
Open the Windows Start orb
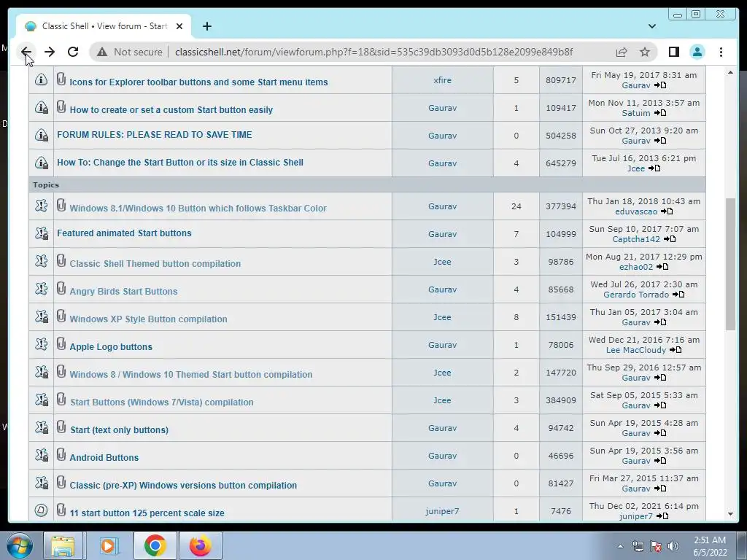19,545
